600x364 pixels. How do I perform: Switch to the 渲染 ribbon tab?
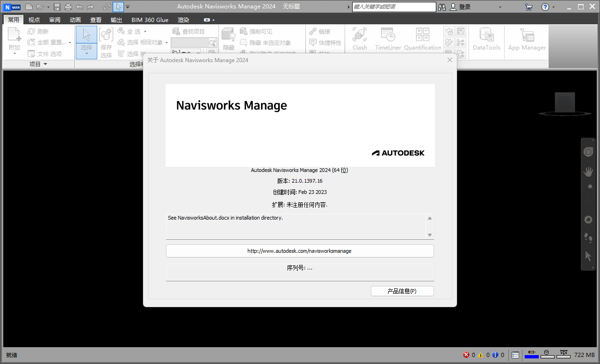[x=183, y=20]
